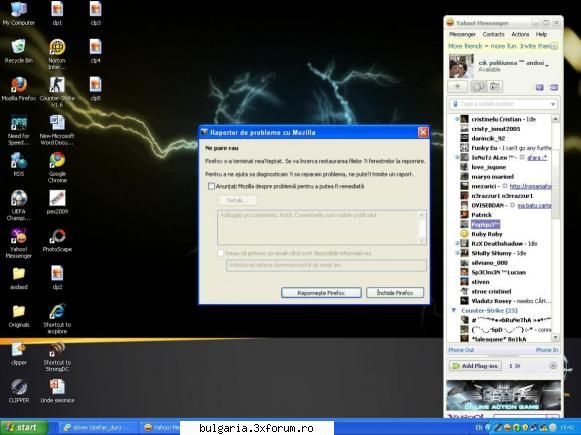The image size is (581, 435).
Task: Click the online action game ad banner
Action: [503, 395]
